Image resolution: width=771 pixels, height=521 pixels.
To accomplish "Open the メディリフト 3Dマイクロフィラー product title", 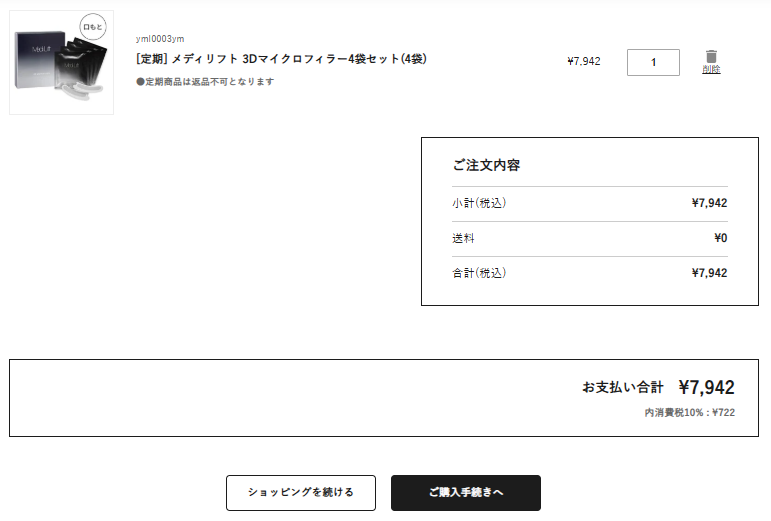I will (x=281, y=59).
